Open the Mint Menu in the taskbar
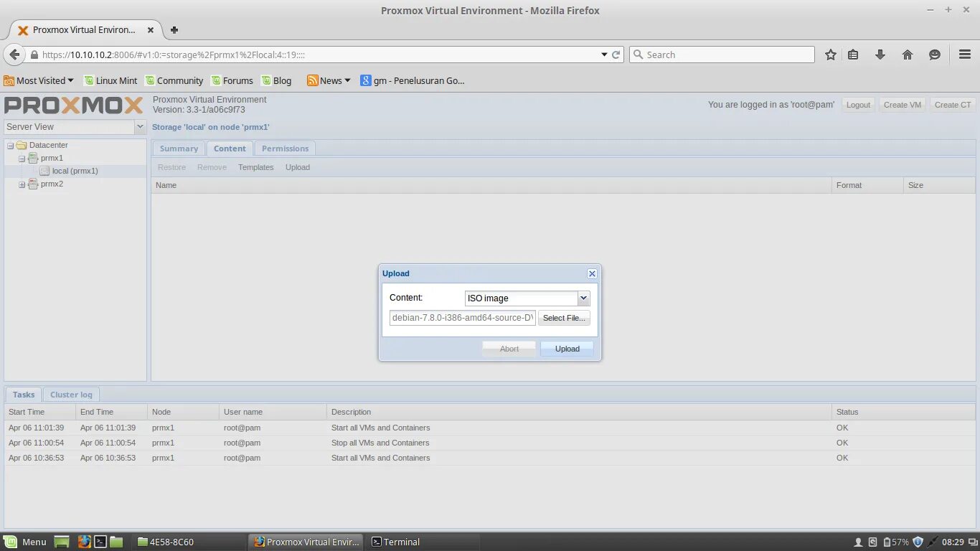The height and width of the screenshot is (551, 980). click(25, 542)
